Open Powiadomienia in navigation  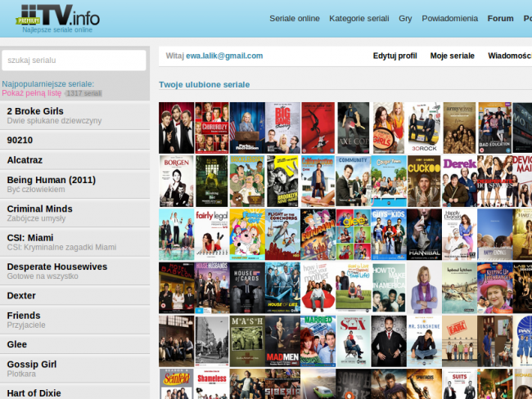(x=449, y=19)
